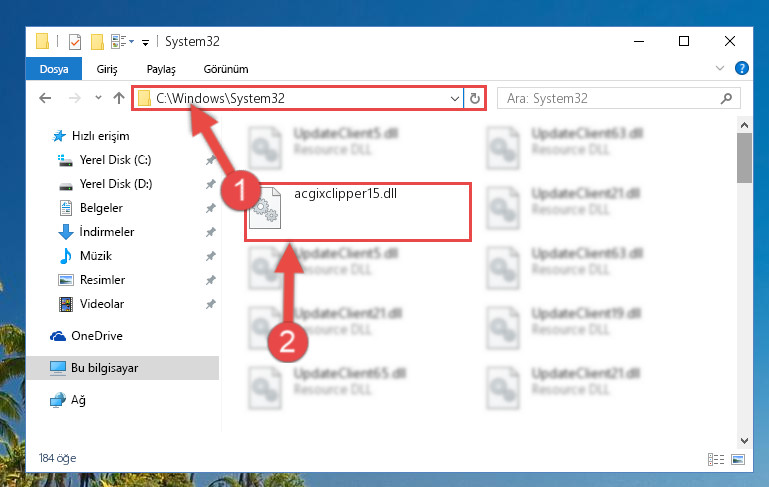
Task: Click the İndirmeler download arrow icon
Action: tap(66, 232)
